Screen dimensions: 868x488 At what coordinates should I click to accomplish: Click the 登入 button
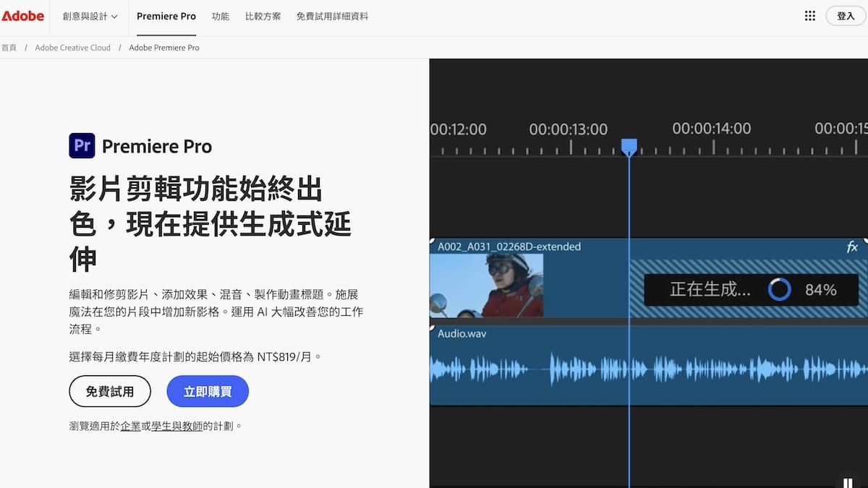(x=846, y=15)
